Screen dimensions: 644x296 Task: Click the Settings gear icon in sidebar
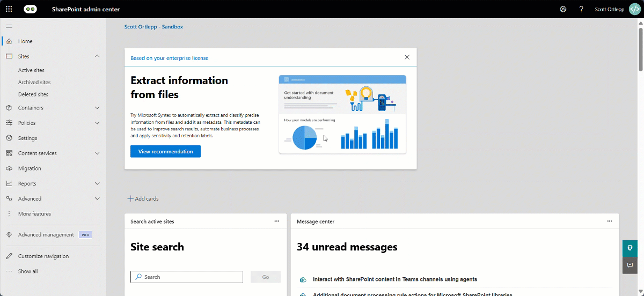[x=9, y=138]
